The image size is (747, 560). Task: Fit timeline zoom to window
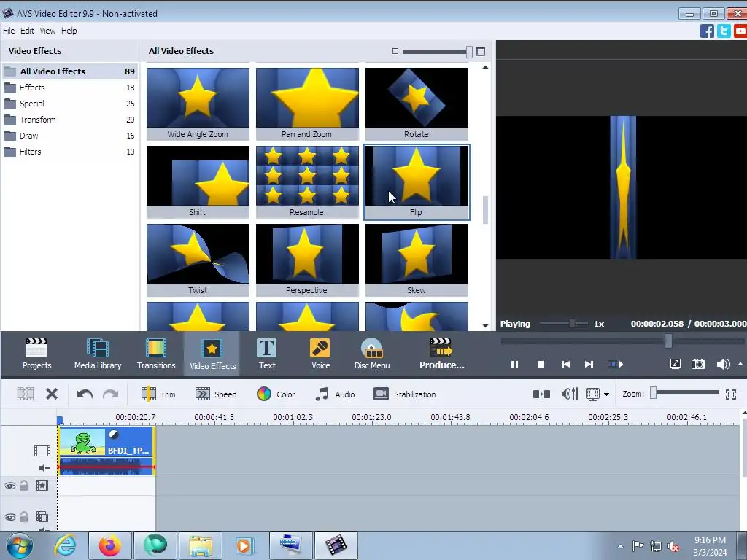click(731, 394)
